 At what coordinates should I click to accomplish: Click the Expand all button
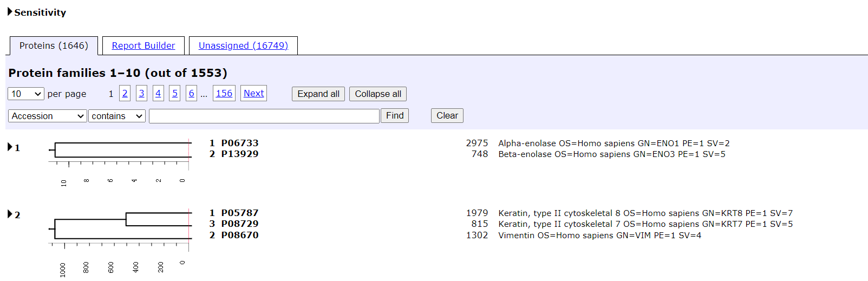point(318,94)
